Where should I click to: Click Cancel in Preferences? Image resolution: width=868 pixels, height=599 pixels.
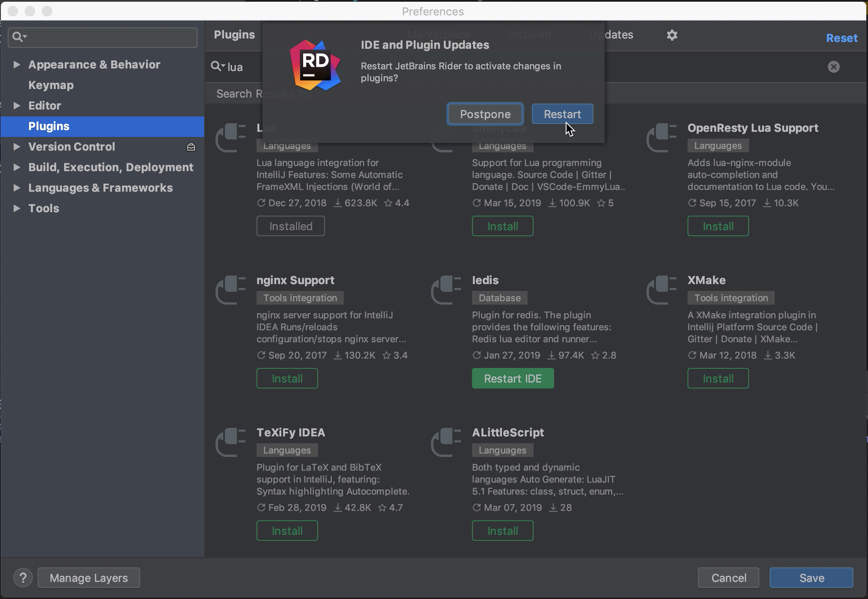pyautogui.click(x=729, y=578)
